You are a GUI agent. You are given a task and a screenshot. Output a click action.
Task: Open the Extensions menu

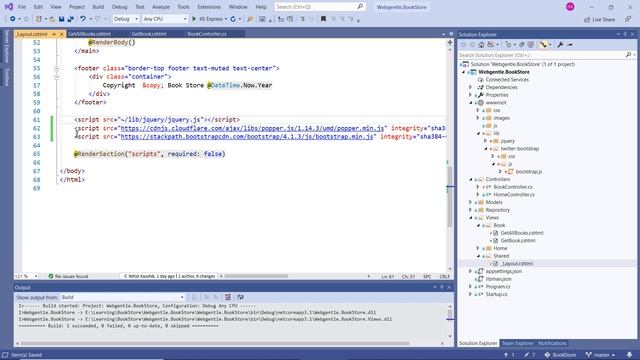209,7
